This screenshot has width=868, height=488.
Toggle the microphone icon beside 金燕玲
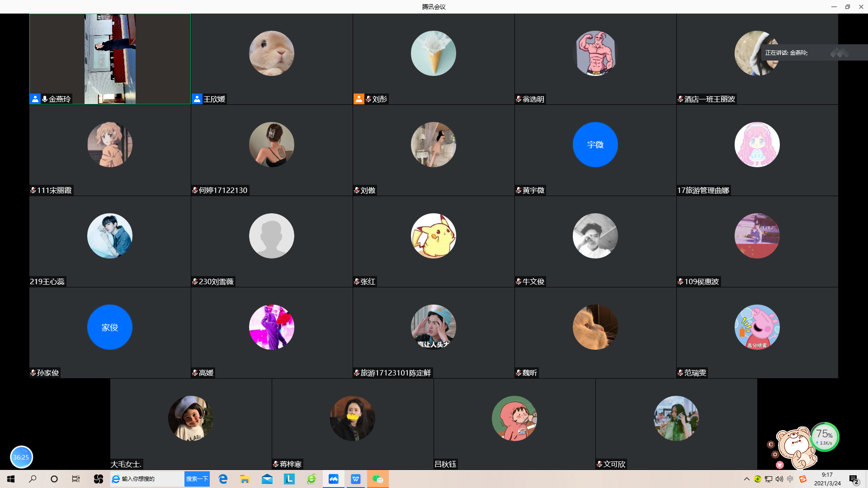pyautogui.click(x=45, y=99)
